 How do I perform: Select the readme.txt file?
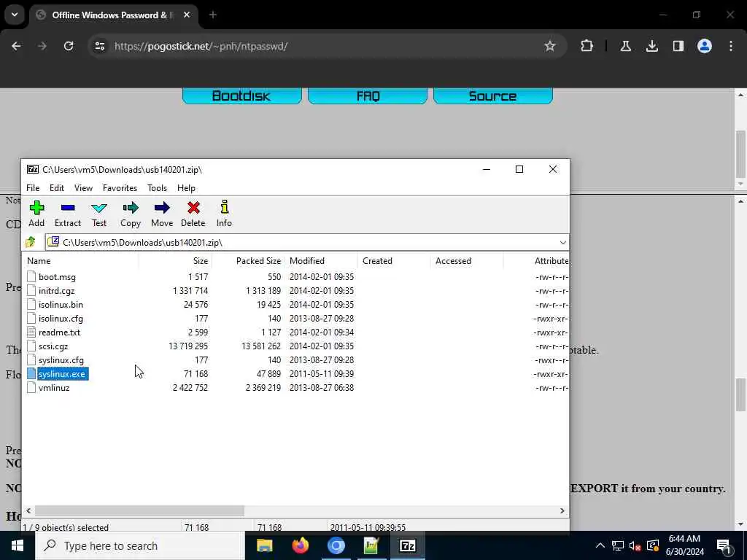click(59, 332)
